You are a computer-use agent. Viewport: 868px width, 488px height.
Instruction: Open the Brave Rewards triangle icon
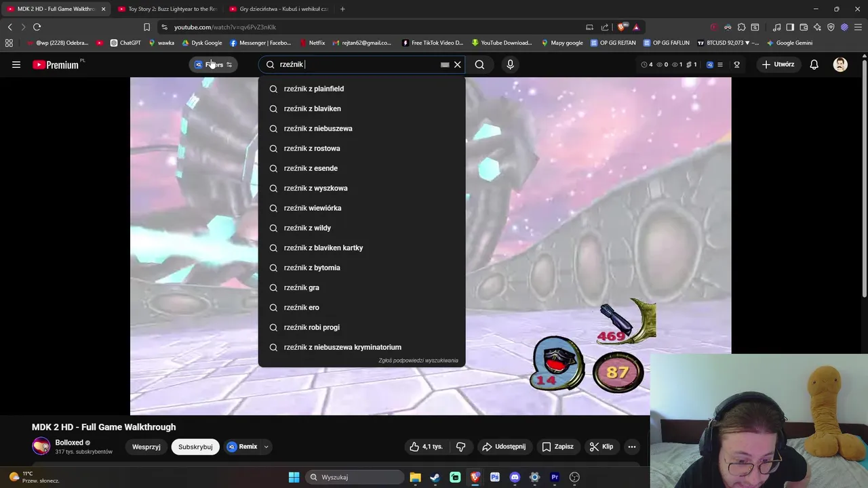636,27
